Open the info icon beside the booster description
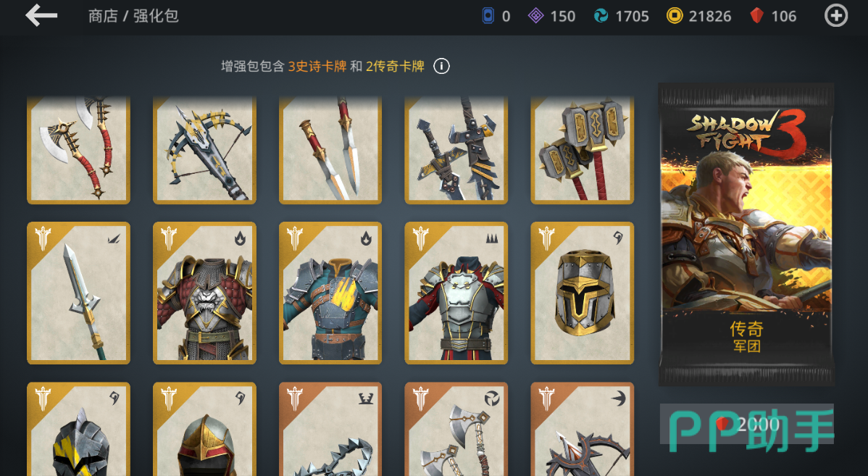Image resolution: width=868 pixels, height=476 pixels. click(441, 67)
